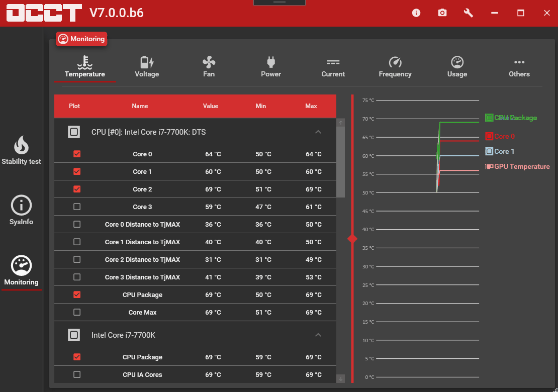
Task: Collapse the Intel Core i7-7700K group
Action: point(318,335)
